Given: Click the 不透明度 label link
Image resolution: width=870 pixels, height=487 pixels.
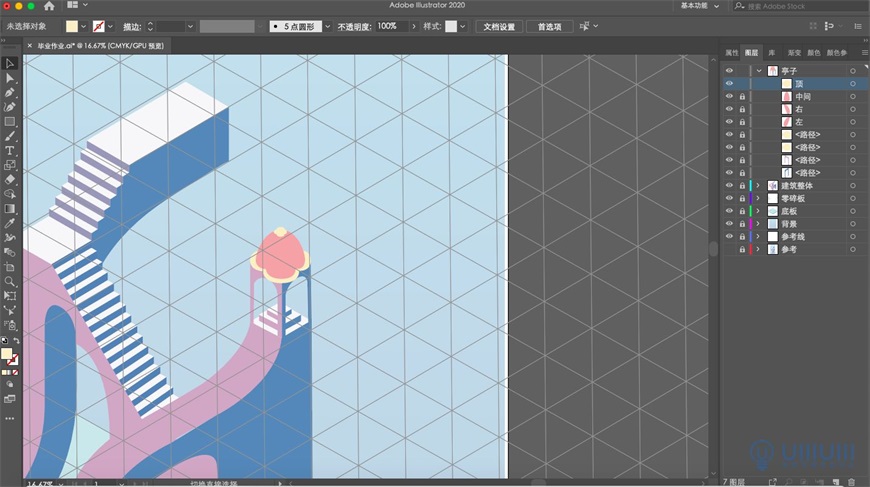Looking at the screenshot, I should coord(354,27).
